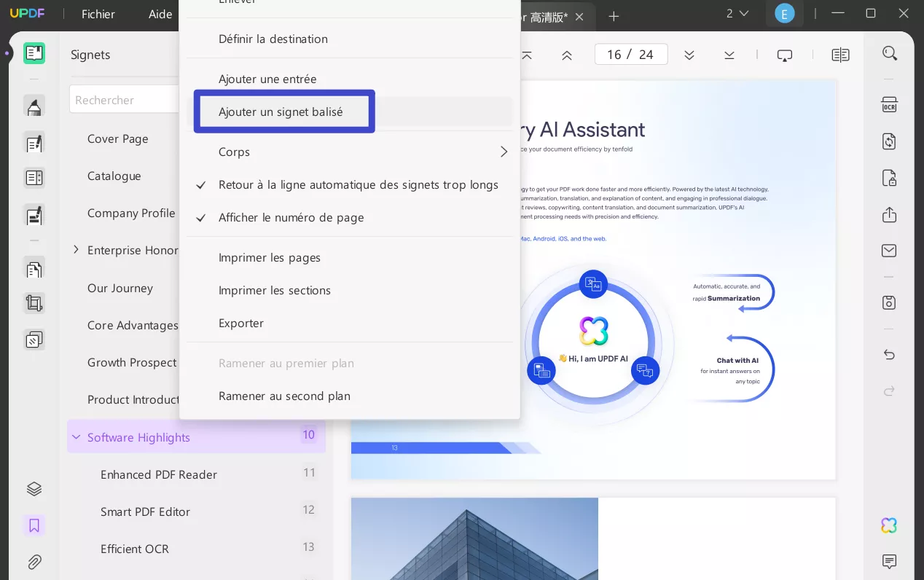
Task: Select the Enhanced PDF Reader bookmark
Action: click(159, 475)
